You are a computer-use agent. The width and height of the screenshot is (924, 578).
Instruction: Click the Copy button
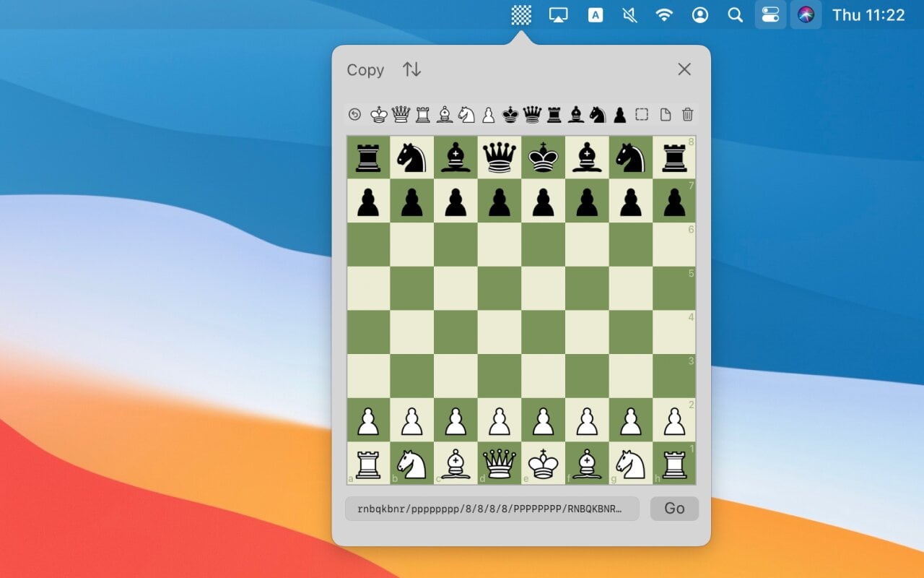pos(365,70)
